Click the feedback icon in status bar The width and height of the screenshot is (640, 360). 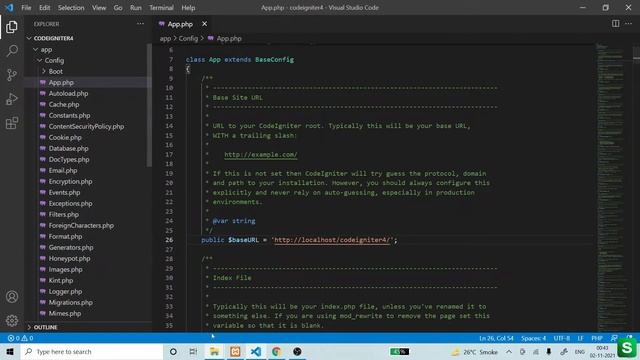click(x=614, y=338)
